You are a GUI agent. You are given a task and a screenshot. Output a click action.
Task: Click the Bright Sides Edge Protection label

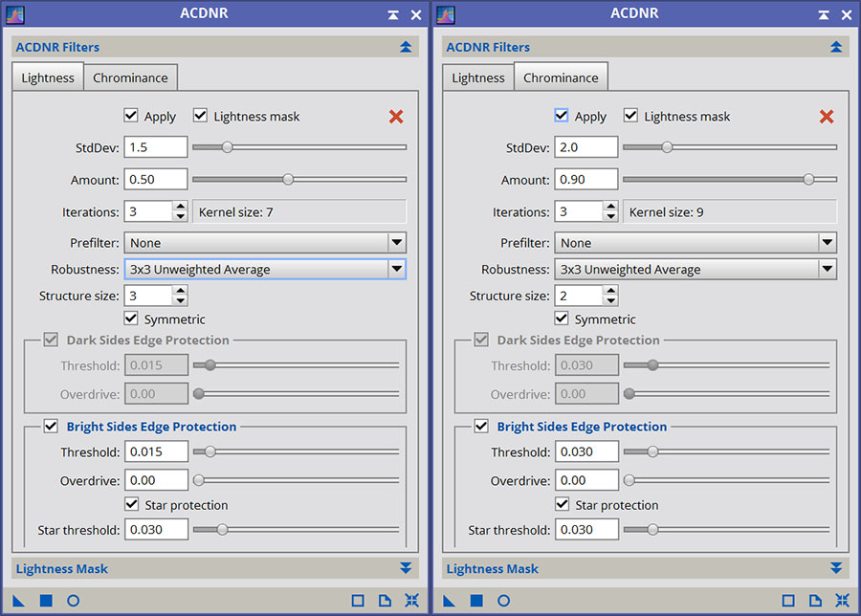tap(150, 427)
